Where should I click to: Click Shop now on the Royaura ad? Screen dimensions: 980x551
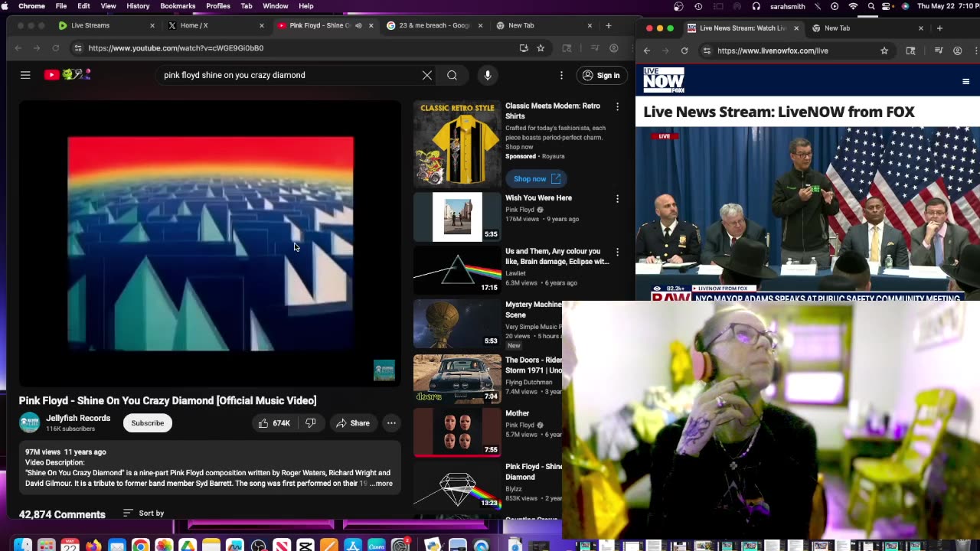(x=536, y=178)
